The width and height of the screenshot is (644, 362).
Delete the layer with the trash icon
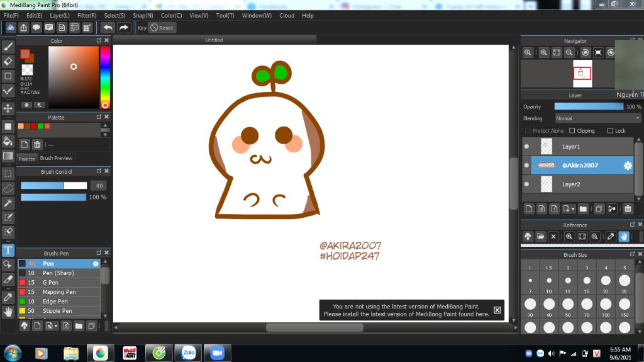(x=628, y=209)
